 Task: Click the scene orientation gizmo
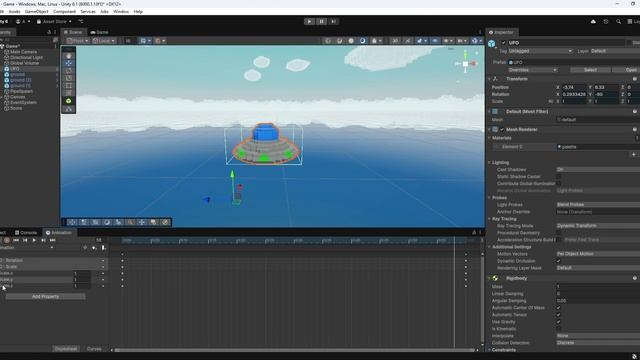point(465,63)
